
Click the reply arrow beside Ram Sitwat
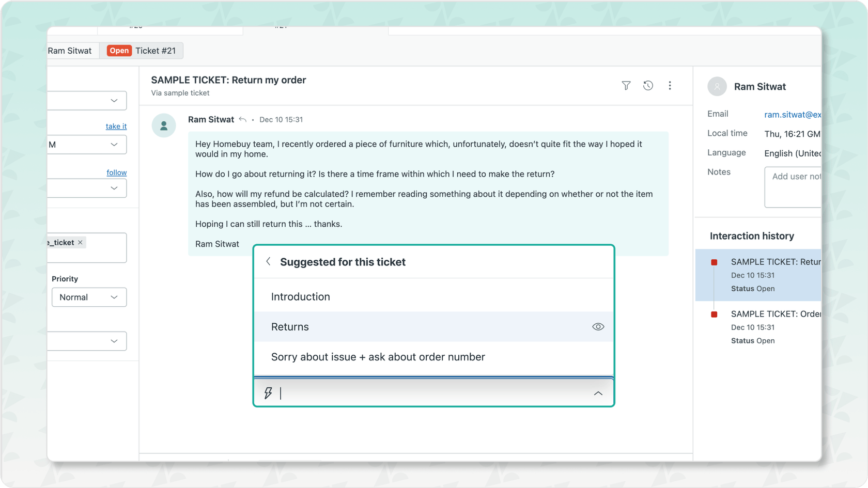coord(242,119)
